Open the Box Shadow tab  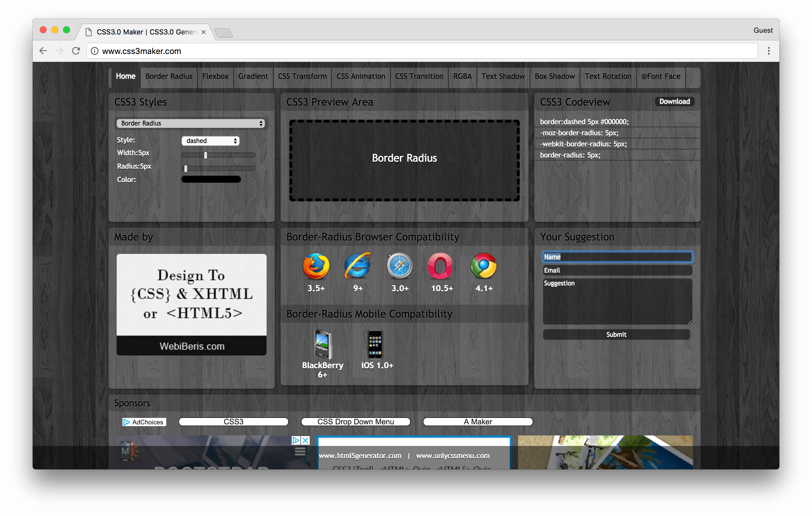[554, 76]
